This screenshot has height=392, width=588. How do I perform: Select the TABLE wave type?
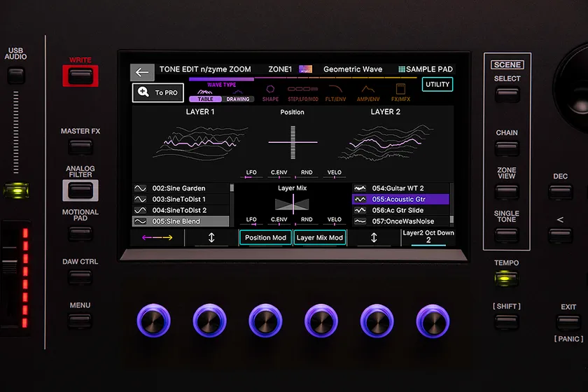[205, 99]
